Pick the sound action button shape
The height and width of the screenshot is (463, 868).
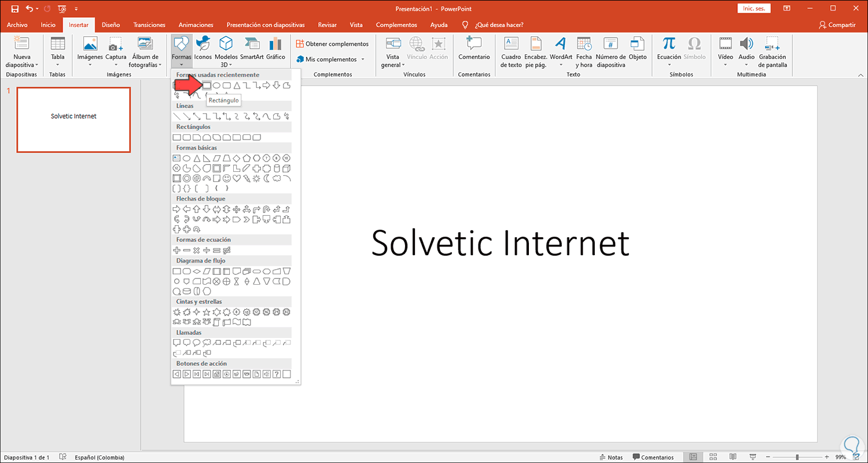click(267, 374)
